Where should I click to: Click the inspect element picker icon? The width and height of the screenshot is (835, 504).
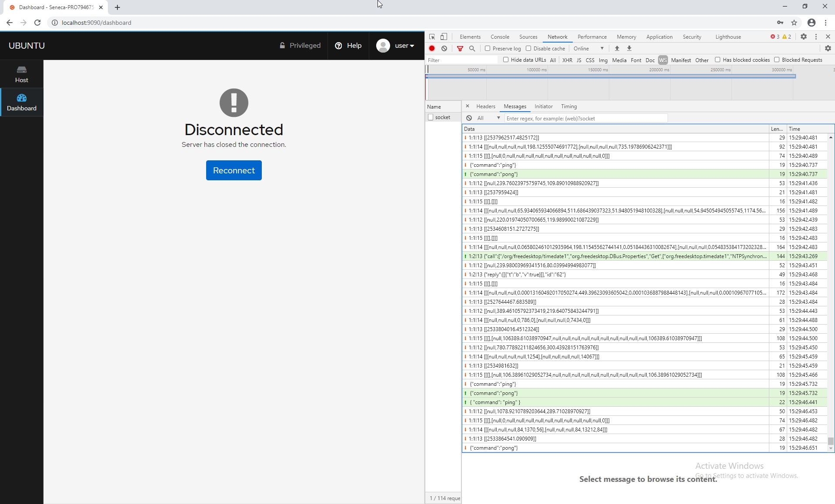click(432, 37)
